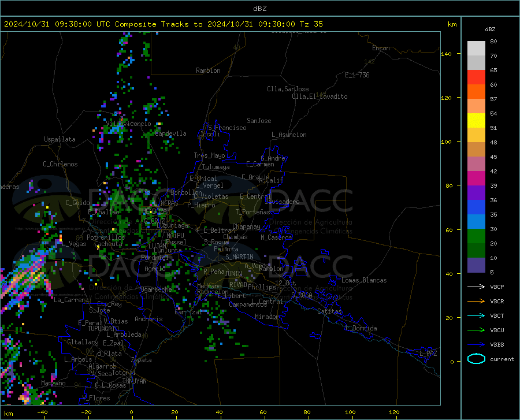520x420 pixels.
Task: Click the SanJose map label
Action: click(x=259, y=121)
